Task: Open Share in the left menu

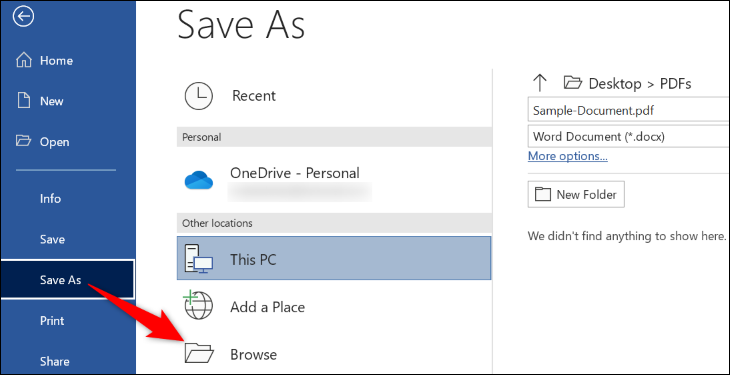Action: point(54,361)
